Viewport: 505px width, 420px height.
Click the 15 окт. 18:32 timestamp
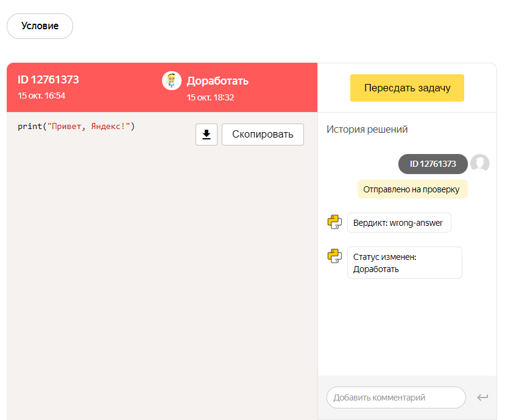click(x=210, y=97)
